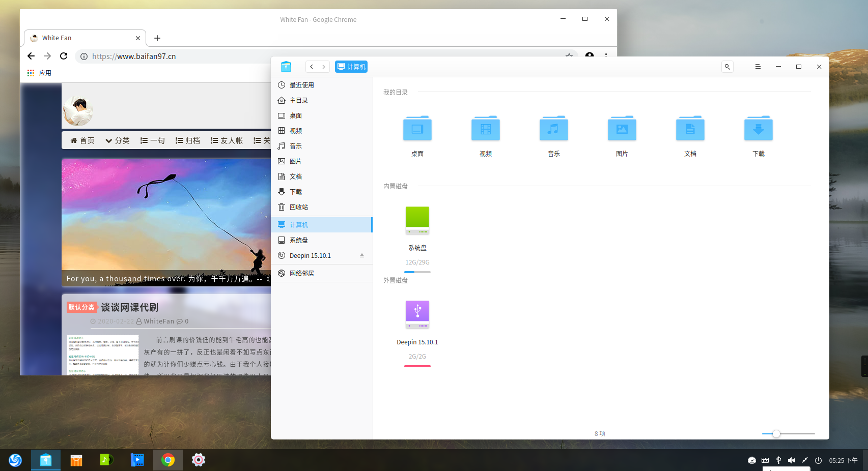The image size is (868, 471).
Task: Open the 文档 folder icon
Action: (x=690, y=128)
